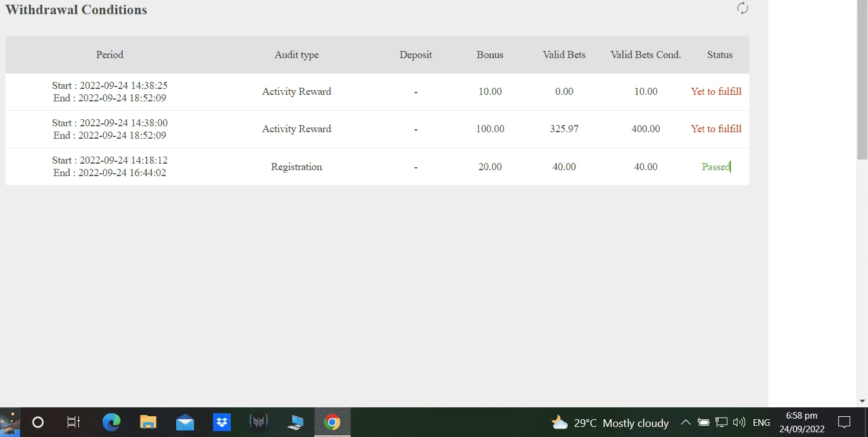Open the notification center icon
868x437 pixels.
click(844, 423)
